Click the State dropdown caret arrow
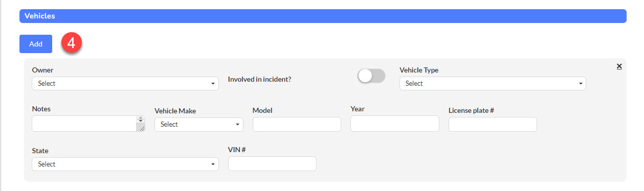The height and width of the screenshot is (191, 644). click(213, 164)
